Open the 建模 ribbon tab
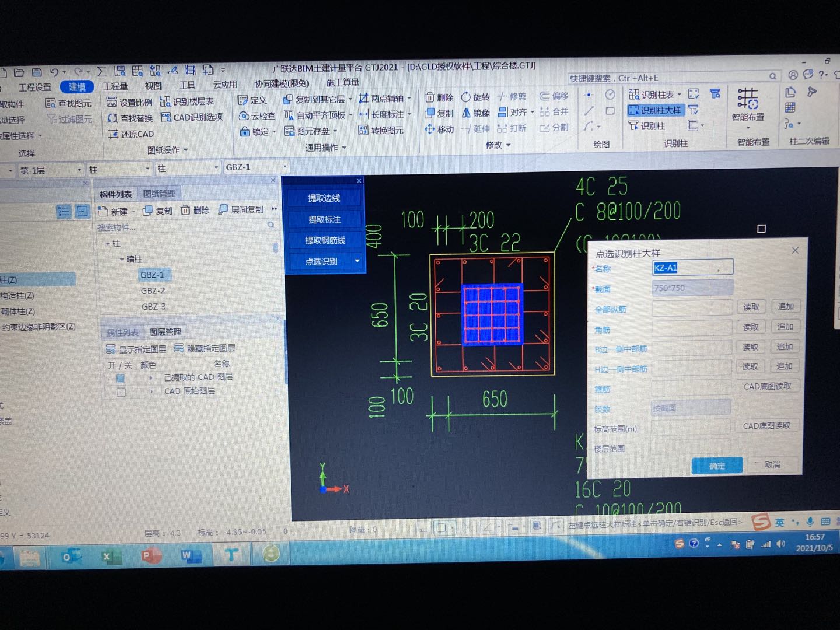This screenshot has height=630, width=840. click(76, 87)
